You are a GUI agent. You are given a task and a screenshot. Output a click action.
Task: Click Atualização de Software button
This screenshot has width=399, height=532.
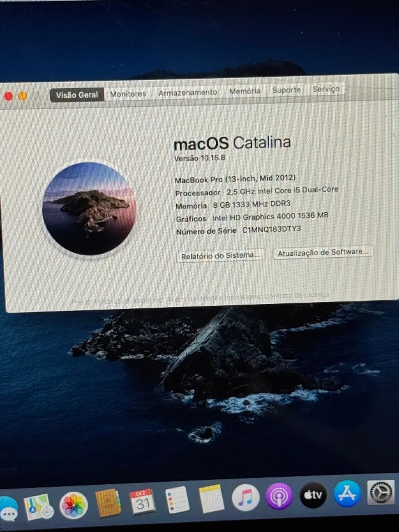pos(323,252)
